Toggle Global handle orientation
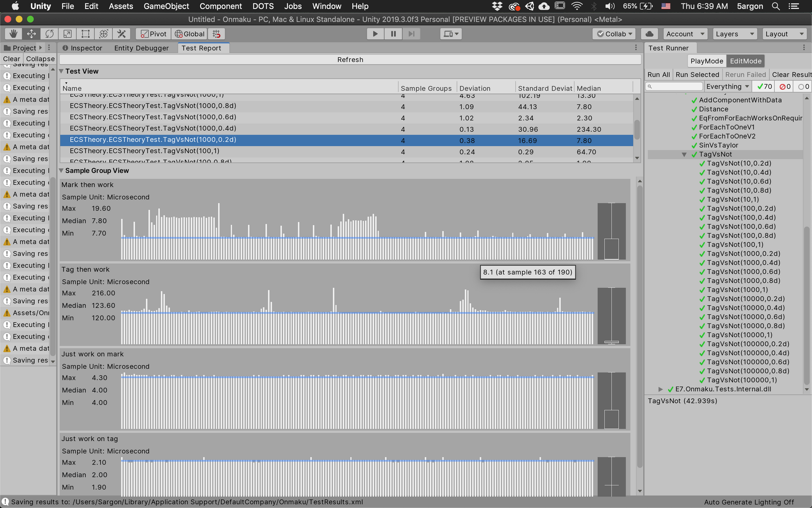This screenshot has width=812, height=508. [189, 34]
